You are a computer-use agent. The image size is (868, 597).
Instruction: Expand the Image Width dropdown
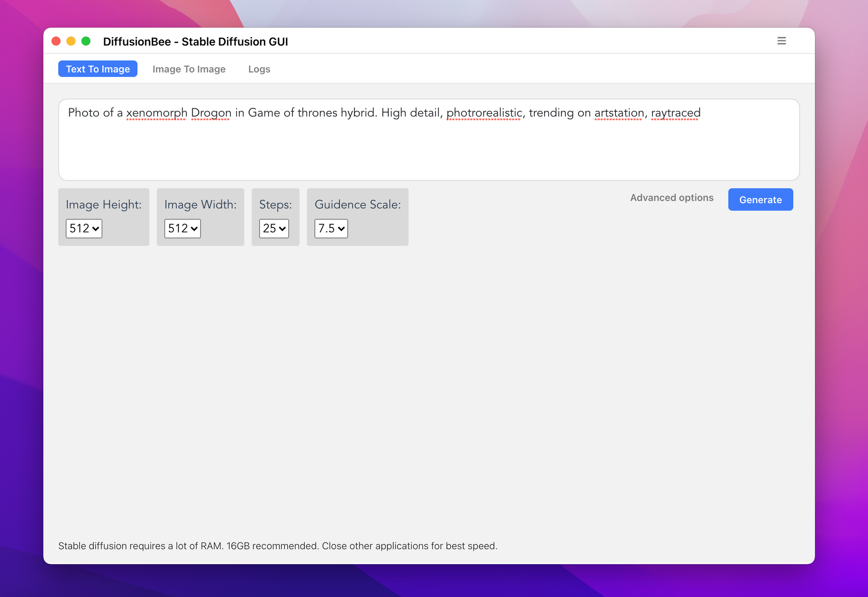coord(183,228)
